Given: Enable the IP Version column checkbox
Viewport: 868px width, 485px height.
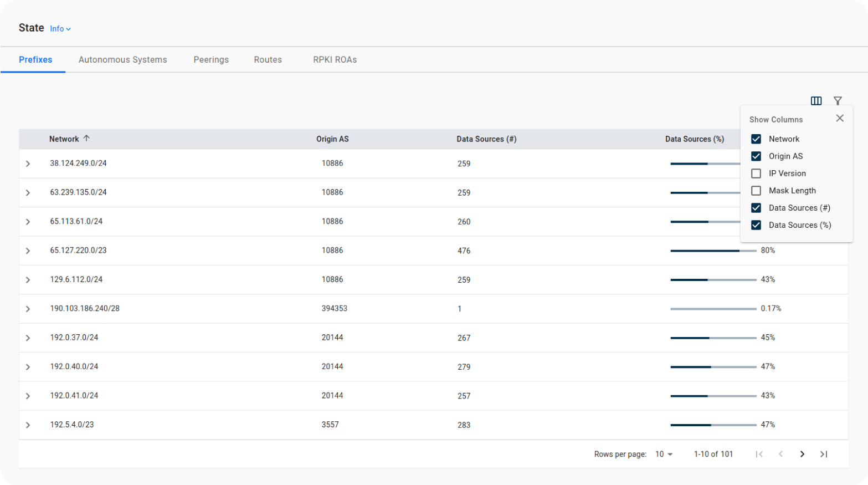Looking at the screenshot, I should pyautogui.click(x=756, y=173).
